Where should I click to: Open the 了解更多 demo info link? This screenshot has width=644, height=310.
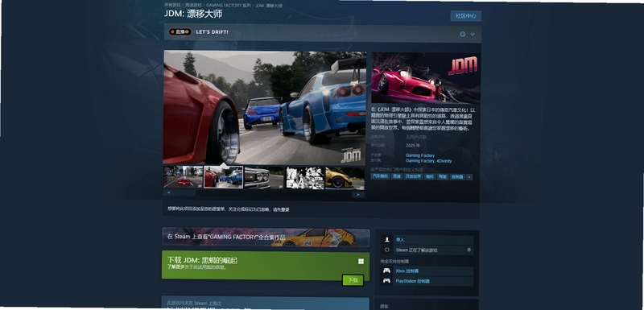click(x=175, y=267)
